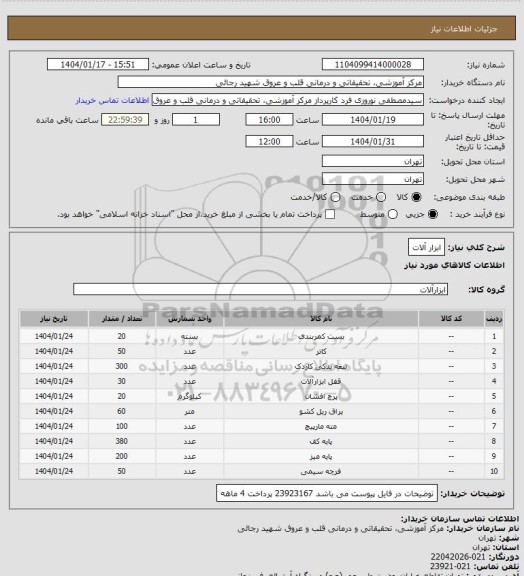Click item name کاتر in row 2
The width and height of the screenshot is (524, 576).
click(x=321, y=351)
